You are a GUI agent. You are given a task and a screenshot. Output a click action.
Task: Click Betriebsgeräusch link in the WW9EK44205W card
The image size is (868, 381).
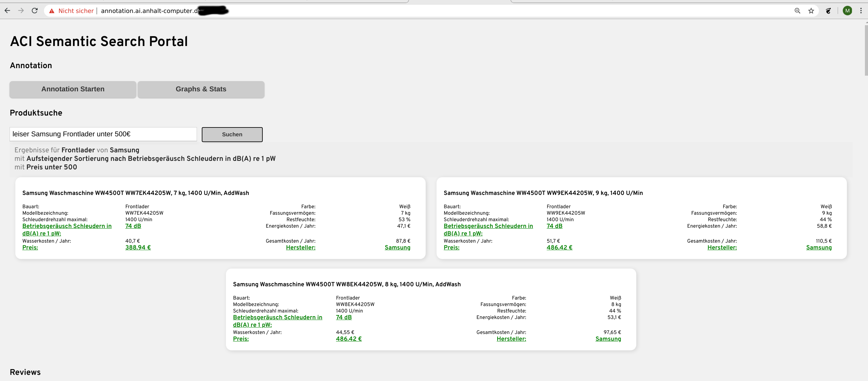[488, 230]
